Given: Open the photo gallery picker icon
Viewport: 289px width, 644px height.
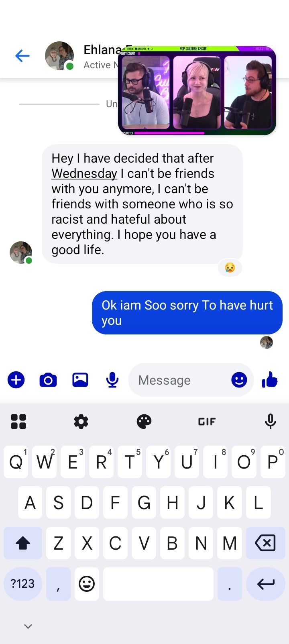Looking at the screenshot, I should (x=80, y=380).
